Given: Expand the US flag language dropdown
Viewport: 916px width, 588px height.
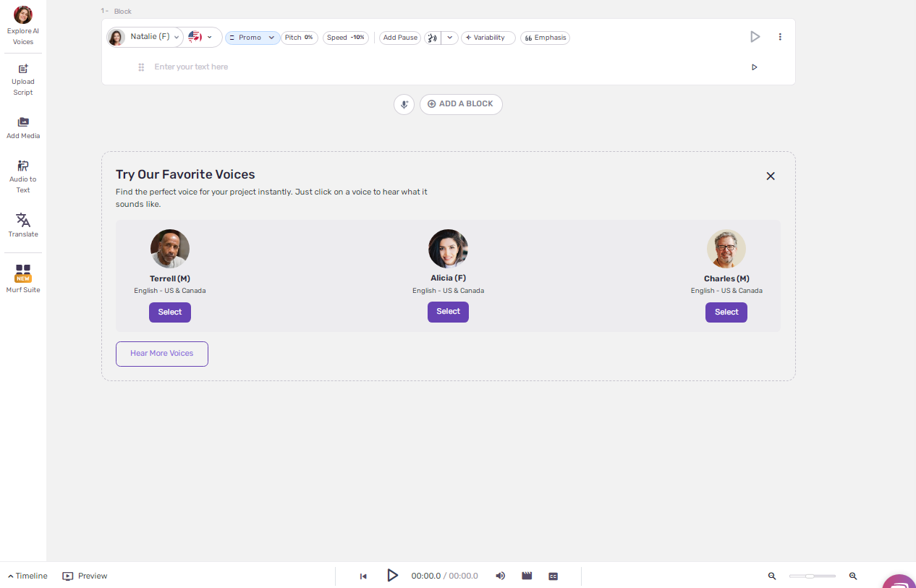Looking at the screenshot, I should point(202,37).
